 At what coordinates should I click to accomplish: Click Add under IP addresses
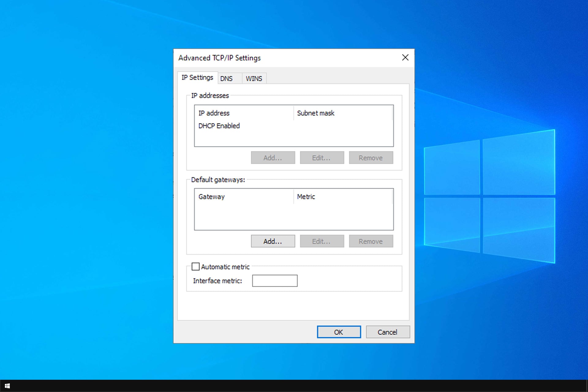click(x=273, y=158)
